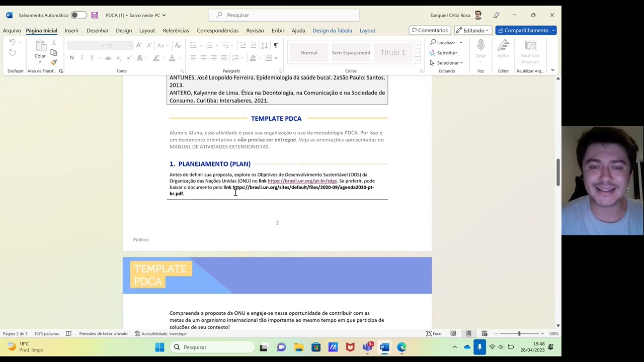
Task: Toggle bold N formatting
Action: 71,58
